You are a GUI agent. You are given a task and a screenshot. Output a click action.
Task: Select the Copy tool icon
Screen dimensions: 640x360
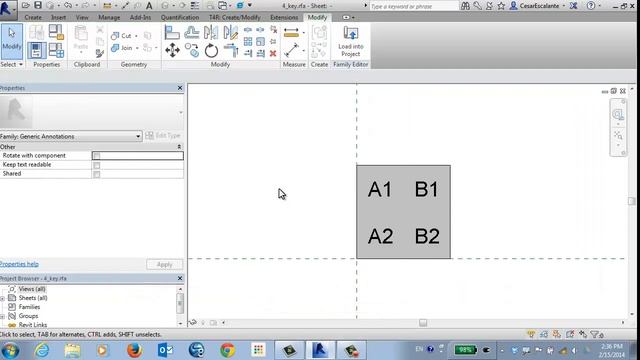tap(192, 51)
